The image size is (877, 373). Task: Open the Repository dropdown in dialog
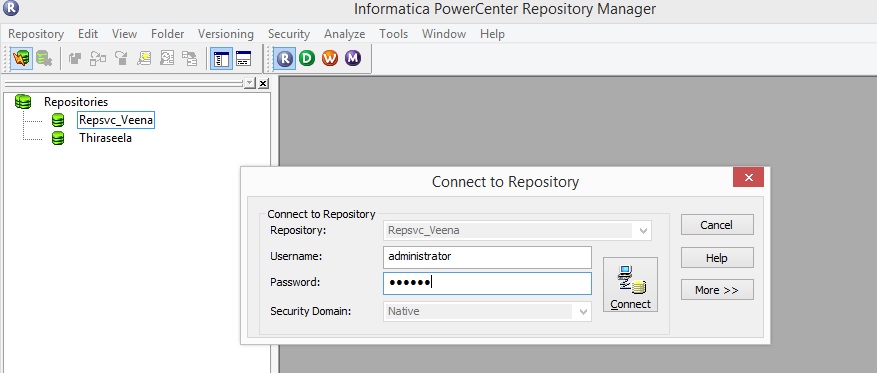click(x=643, y=230)
